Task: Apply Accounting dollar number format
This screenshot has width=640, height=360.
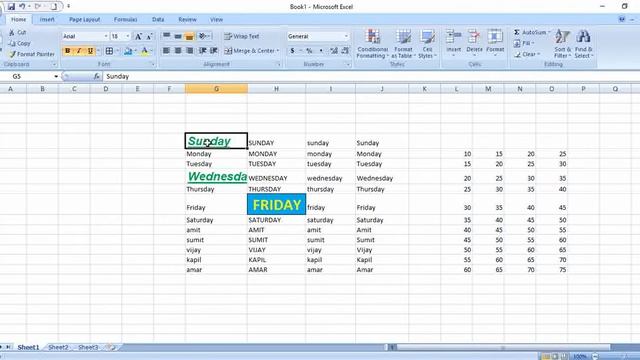Action: (x=292, y=51)
